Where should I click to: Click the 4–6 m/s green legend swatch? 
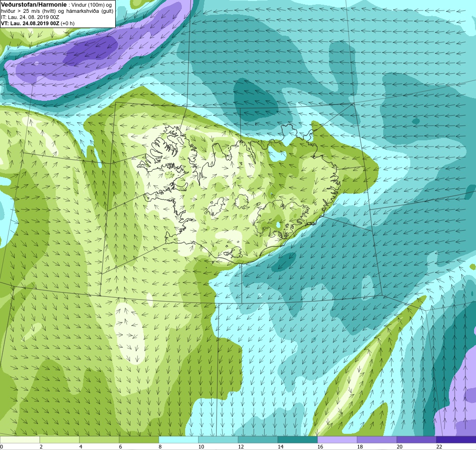[x=99, y=440]
